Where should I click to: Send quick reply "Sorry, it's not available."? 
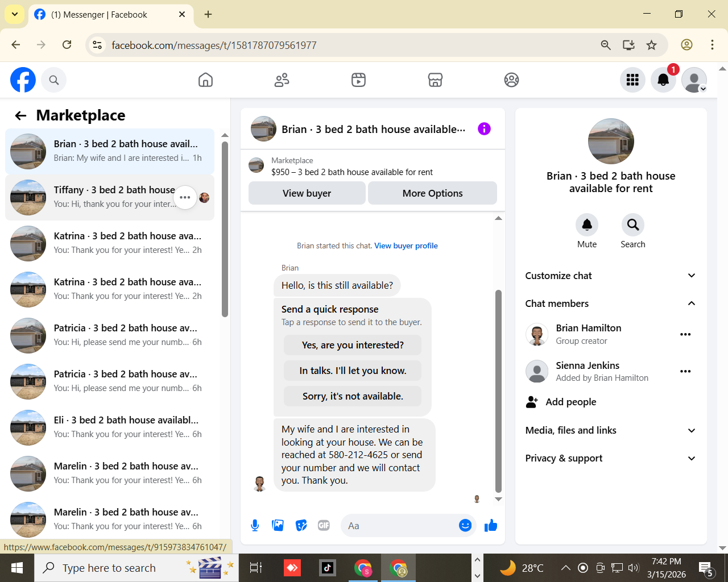(353, 396)
